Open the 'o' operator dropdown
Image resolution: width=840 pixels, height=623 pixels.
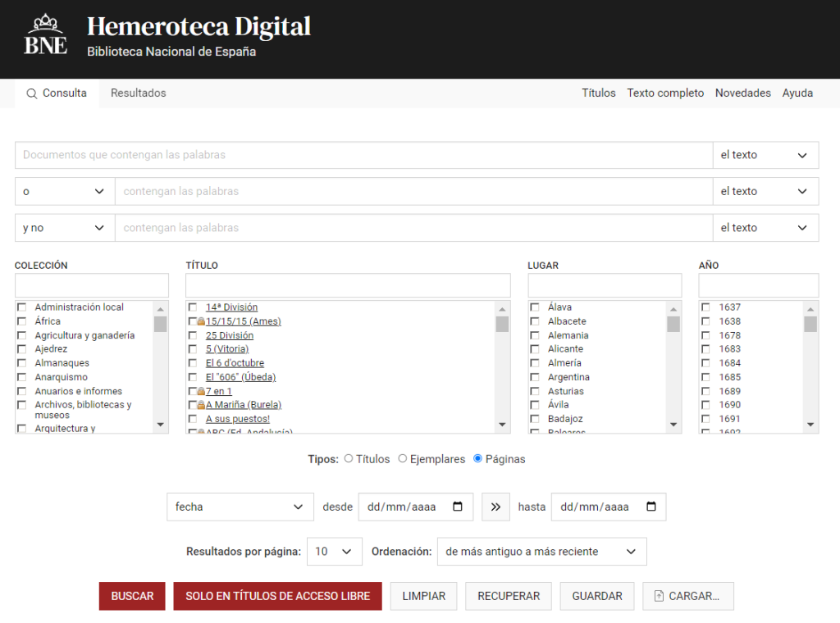click(65, 192)
